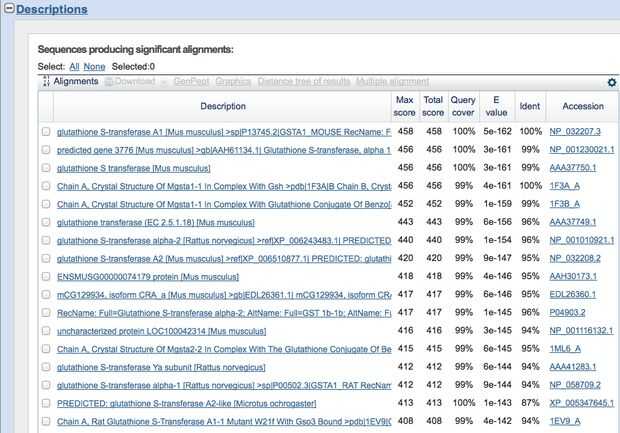Open accession EDL26360.1
Screen dimensions: 620x433
pos(573,295)
